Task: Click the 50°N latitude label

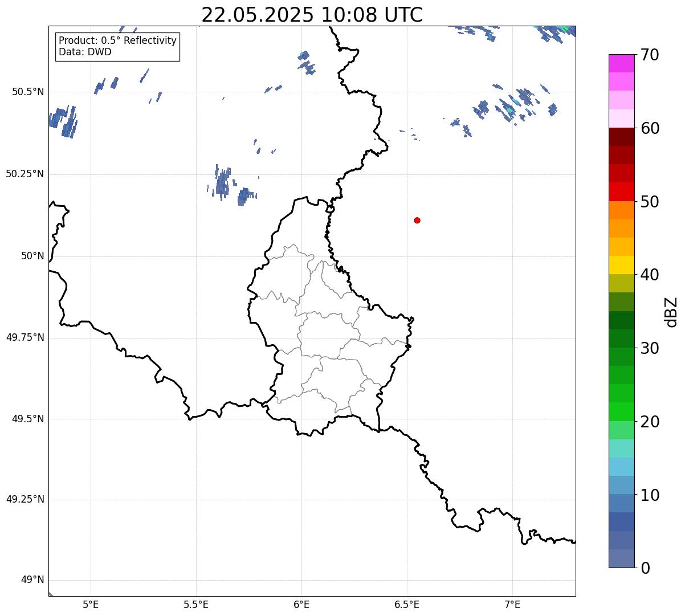Action: 32,256
